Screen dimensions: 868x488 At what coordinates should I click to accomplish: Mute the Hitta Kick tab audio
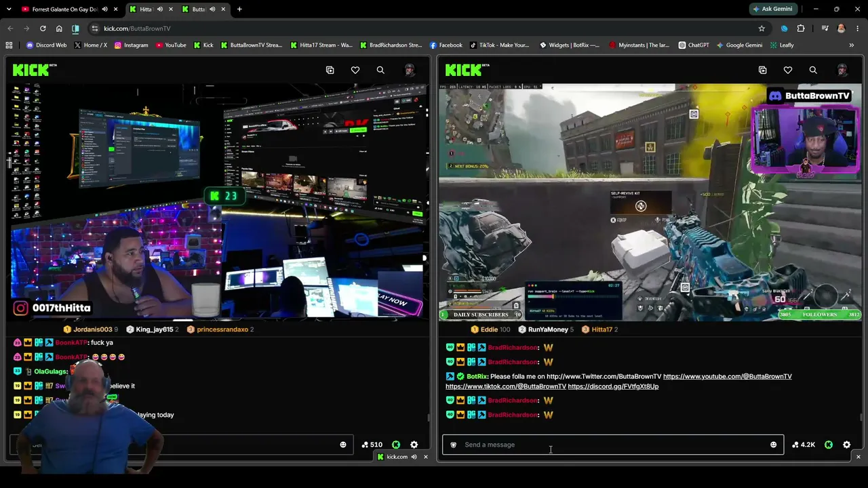click(159, 9)
